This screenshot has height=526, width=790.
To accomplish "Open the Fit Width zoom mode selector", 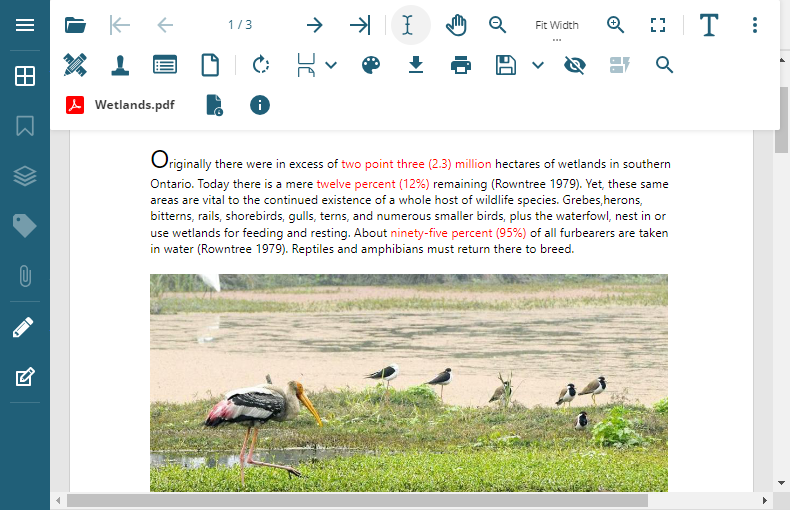I will click(557, 26).
